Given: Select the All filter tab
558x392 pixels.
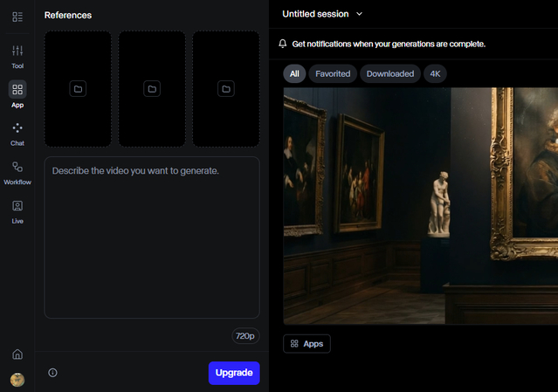Looking at the screenshot, I should click(294, 74).
